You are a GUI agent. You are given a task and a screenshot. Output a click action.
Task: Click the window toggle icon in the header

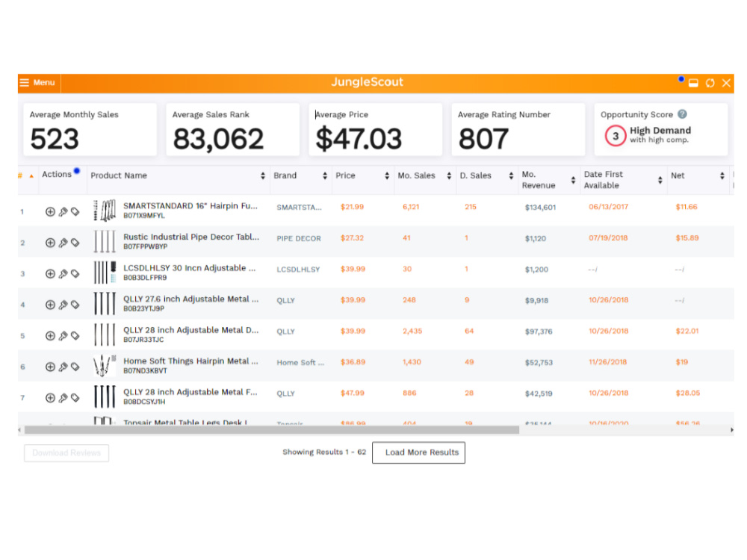pos(694,83)
